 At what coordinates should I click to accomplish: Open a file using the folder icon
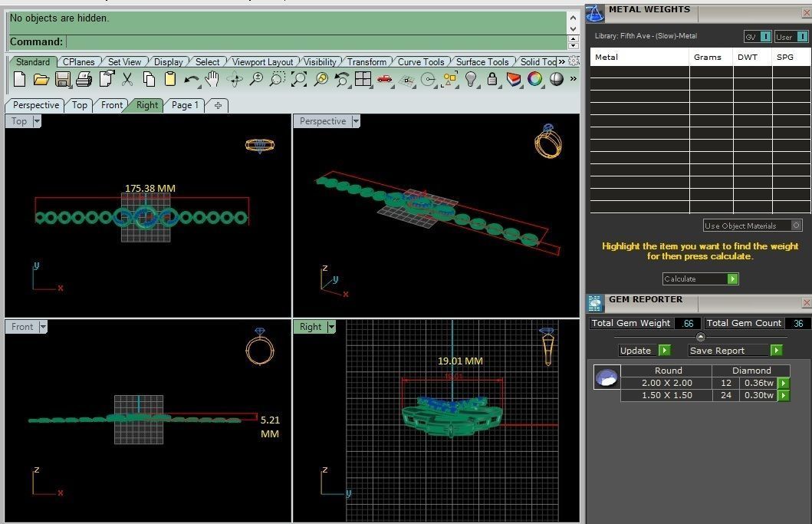(x=41, y=79)
